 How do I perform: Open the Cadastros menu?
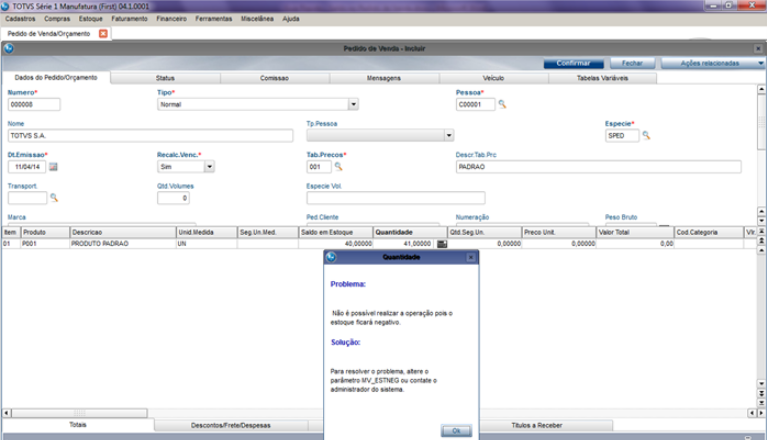click(20, 19)
